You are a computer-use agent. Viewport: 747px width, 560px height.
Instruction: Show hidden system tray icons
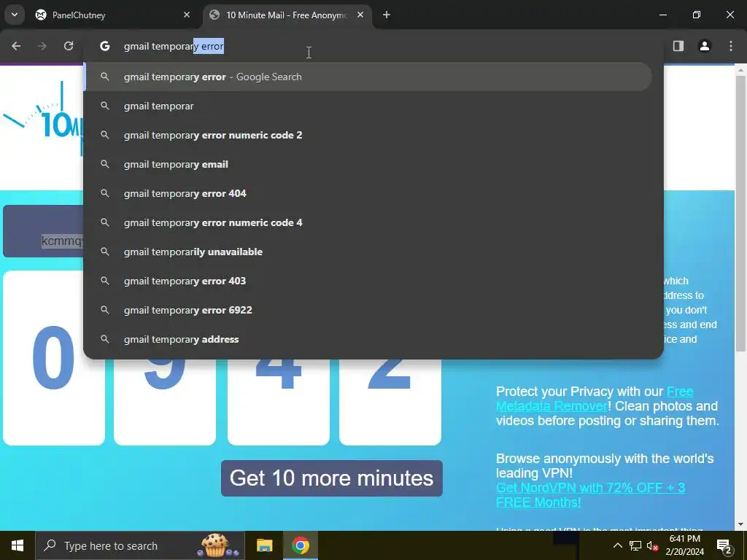(x=617, y=545)
